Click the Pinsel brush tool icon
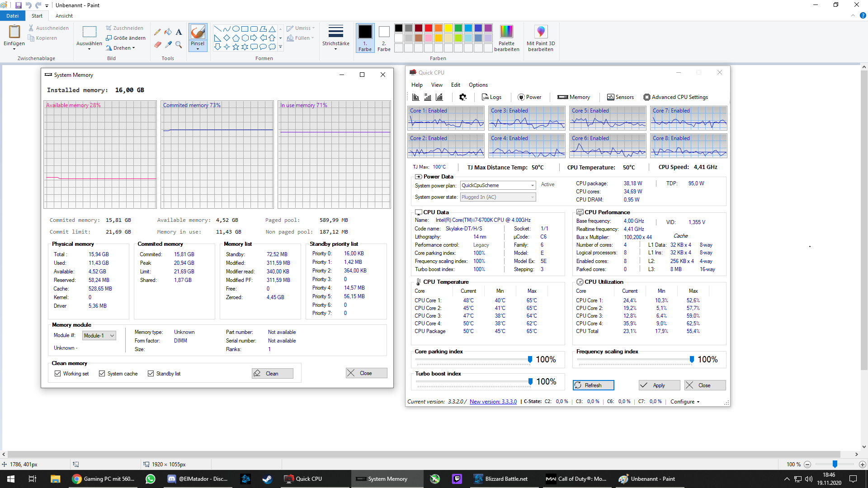Screen dimensions: 868x488 (198, 32)
